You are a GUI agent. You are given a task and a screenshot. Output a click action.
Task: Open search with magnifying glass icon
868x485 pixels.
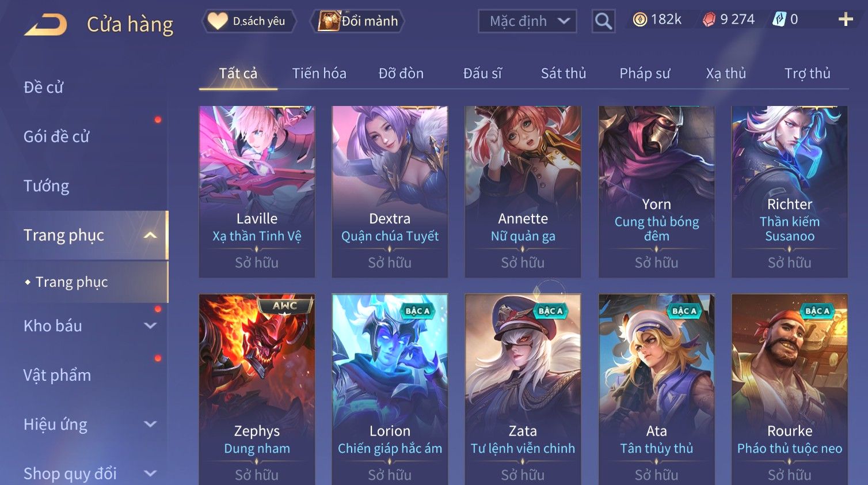[x=603, y=21]
